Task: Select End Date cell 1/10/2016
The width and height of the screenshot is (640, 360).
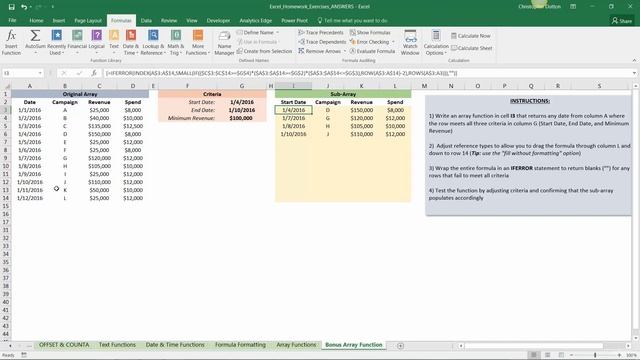Action: (x=242, y=110)
